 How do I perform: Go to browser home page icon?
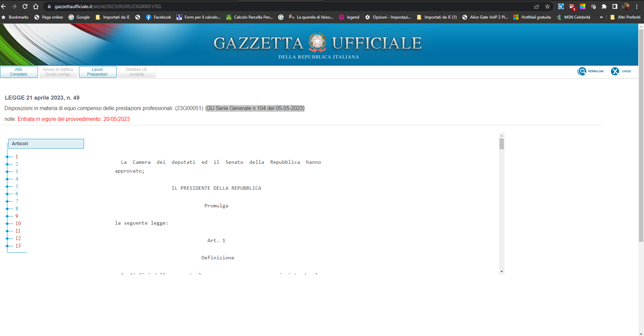[36, 6]
